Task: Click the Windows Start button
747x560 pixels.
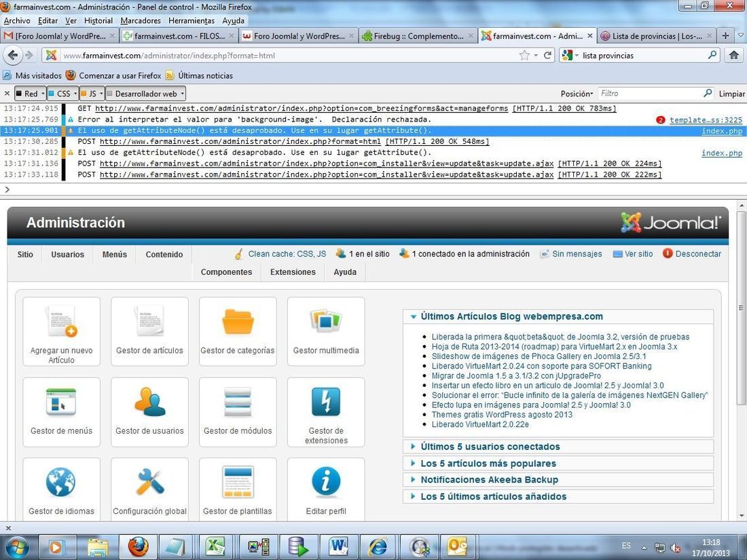Action: point(17,548)
